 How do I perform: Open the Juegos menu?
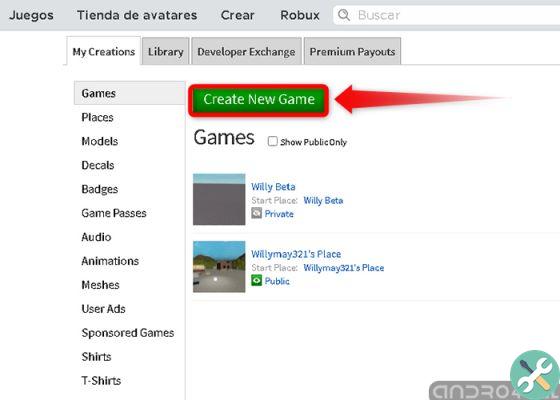pos(31,15)
